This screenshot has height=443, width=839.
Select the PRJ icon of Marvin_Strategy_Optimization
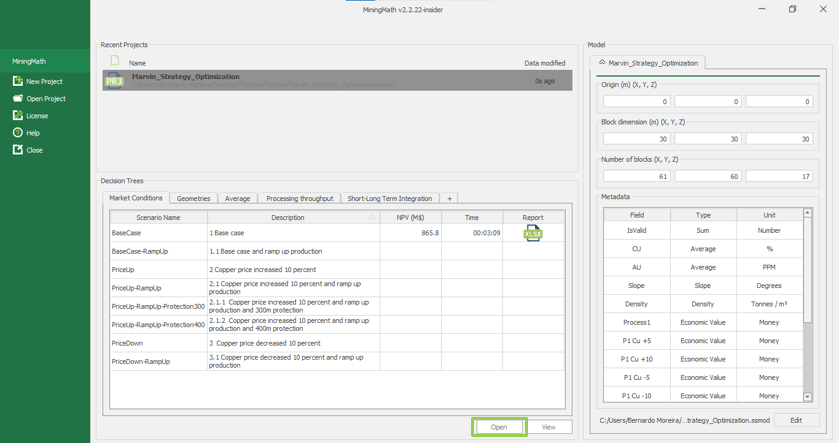coord(114,79)
